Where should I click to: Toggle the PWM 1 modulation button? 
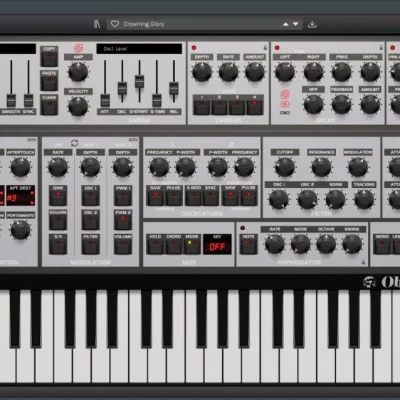(x=123, y=196)
